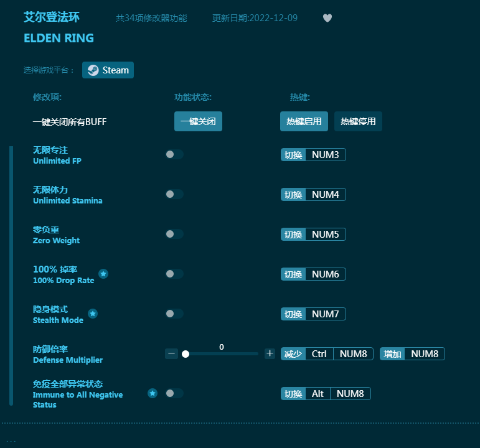
Task: Click the minus icon of Defense Multiplier
Action: 171,353
